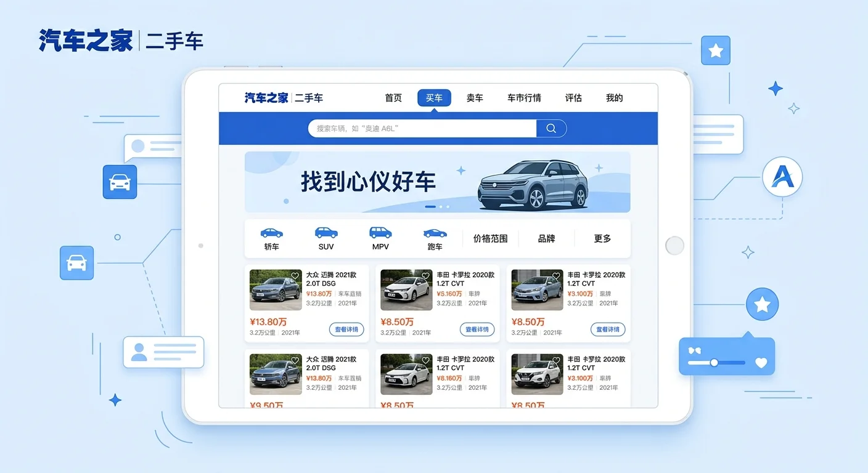The image size is (868, 473).
Task: Open the 首页 navigation tab
Action: [393, 98]
